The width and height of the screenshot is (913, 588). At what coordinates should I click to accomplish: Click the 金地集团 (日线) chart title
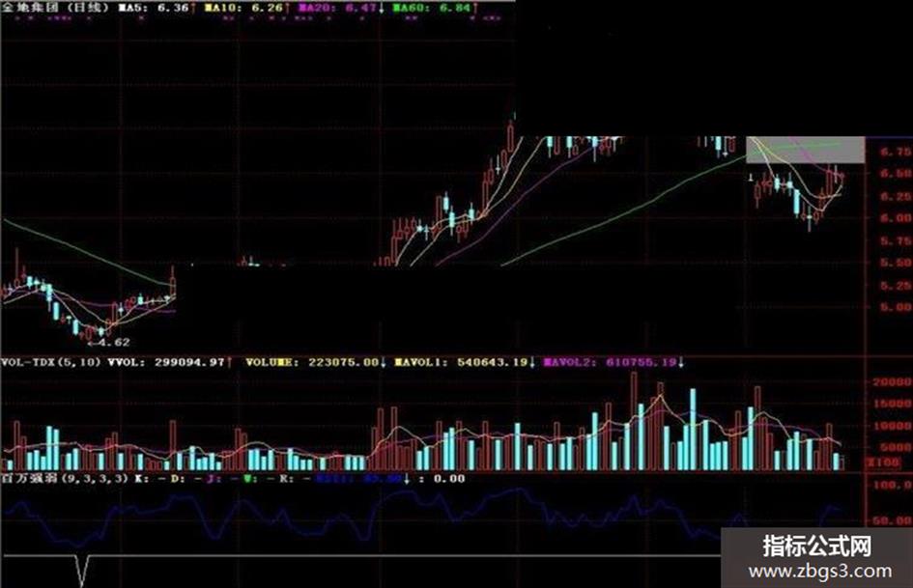(55, 8)
